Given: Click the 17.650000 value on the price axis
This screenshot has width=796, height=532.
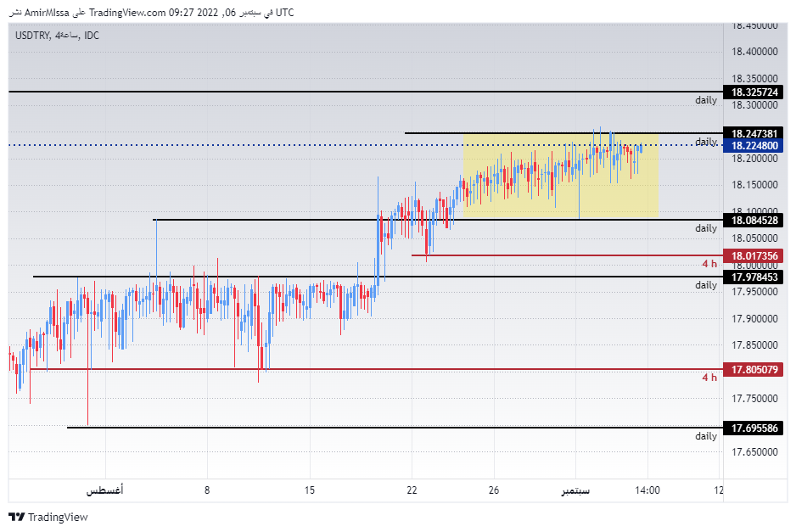Looking at the screenshot, I should [x=754, y=451].
